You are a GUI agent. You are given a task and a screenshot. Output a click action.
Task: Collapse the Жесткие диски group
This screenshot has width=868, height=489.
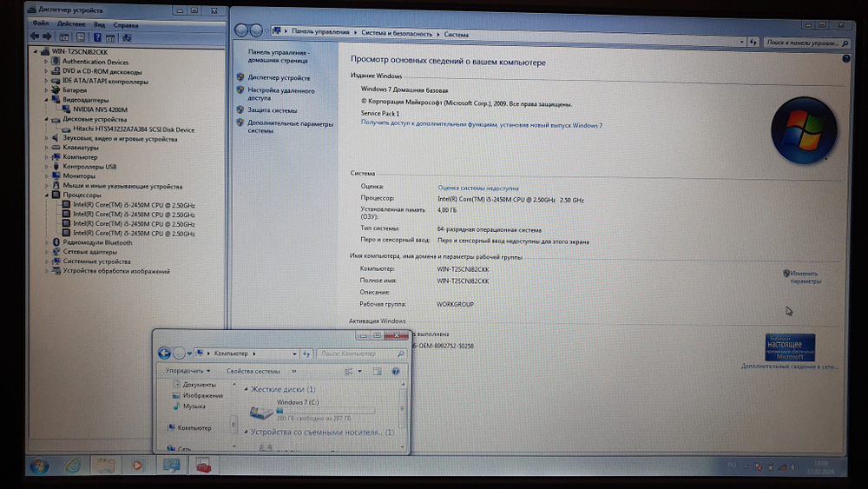click(246, 390)
